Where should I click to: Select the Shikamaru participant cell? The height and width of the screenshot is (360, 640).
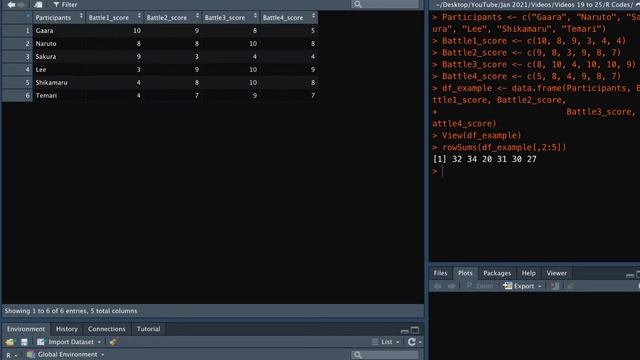pos(59,82)
